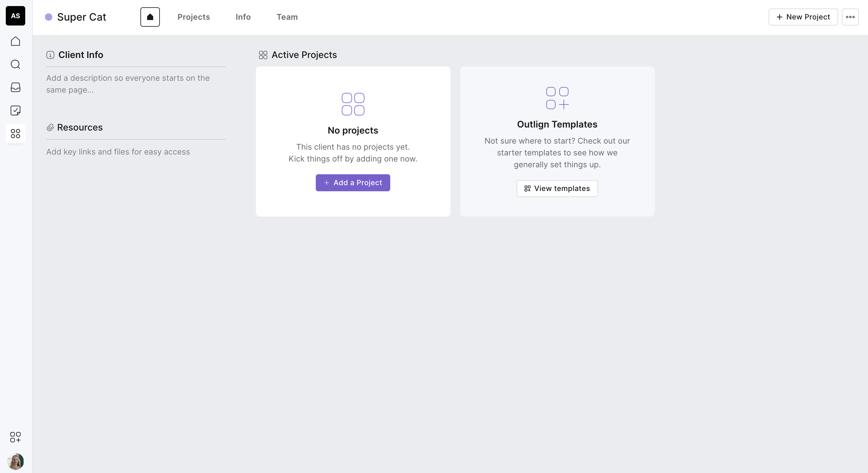Open the Inbox sidebar icon
Viewport: 868px width, 473px height.
pyautogui.click(x=15, y=87)
